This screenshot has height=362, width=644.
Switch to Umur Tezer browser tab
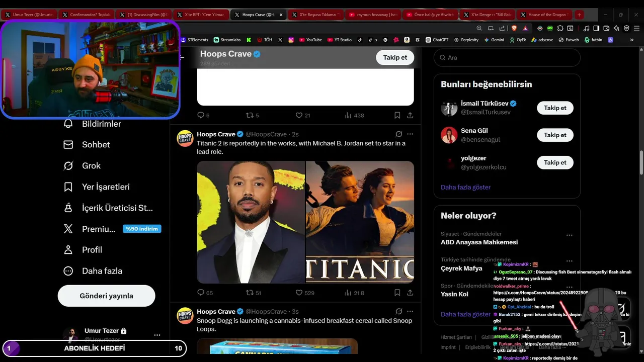[x=29, y=15]
